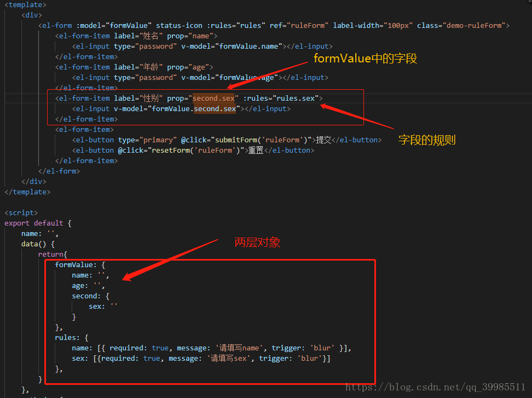The width and height of the screenshot is (532, 398).
Task: Select the :model="formValue" attribute
Action: coord(114,25)
